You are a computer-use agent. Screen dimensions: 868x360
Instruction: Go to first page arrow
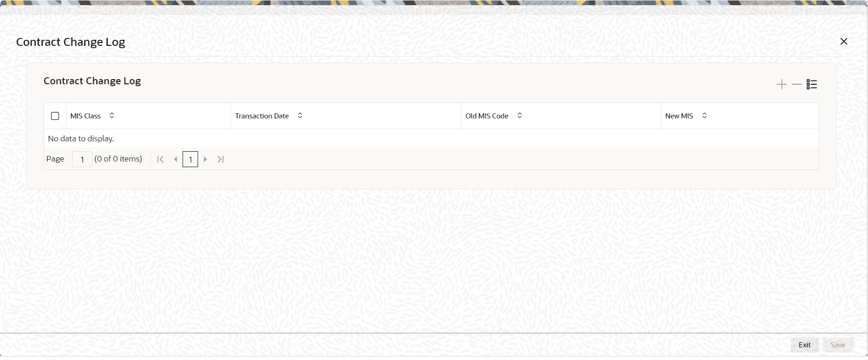[x=160, y=159]
